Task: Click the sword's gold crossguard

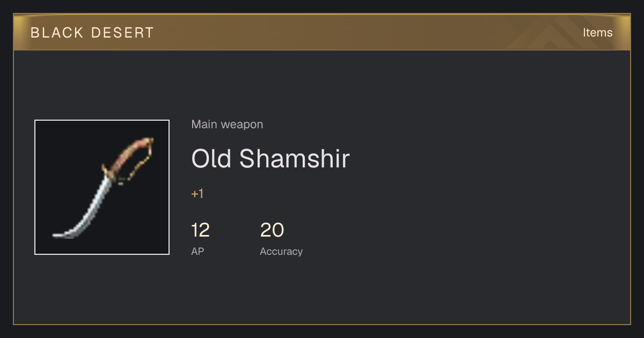Action: [109, 172]
